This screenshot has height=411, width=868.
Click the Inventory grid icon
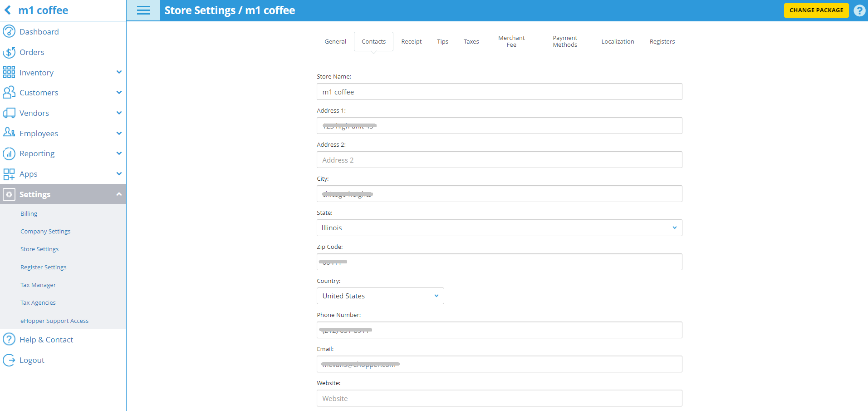pos(9,72)
